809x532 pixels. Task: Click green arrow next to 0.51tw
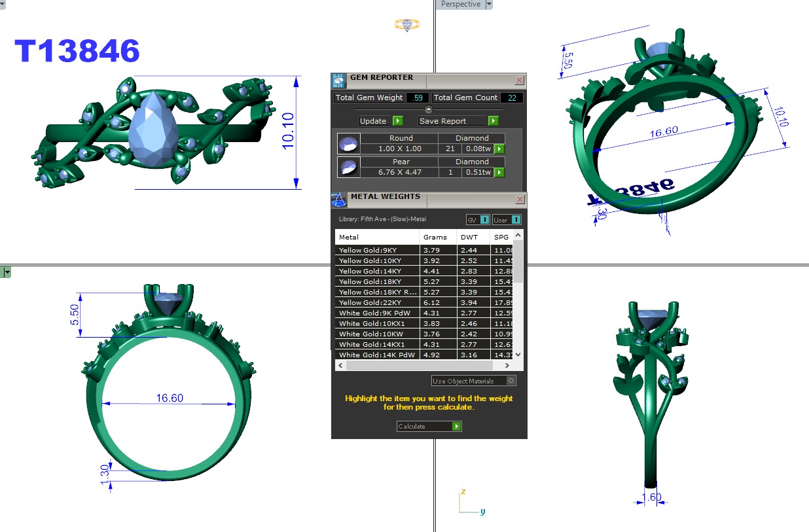[x=499, y=173]
